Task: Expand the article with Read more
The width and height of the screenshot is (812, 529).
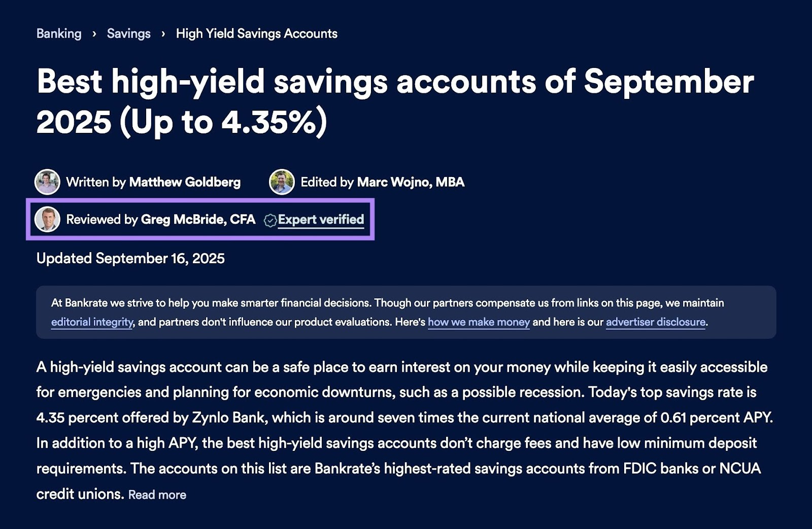Action: (x=158, y=495)
